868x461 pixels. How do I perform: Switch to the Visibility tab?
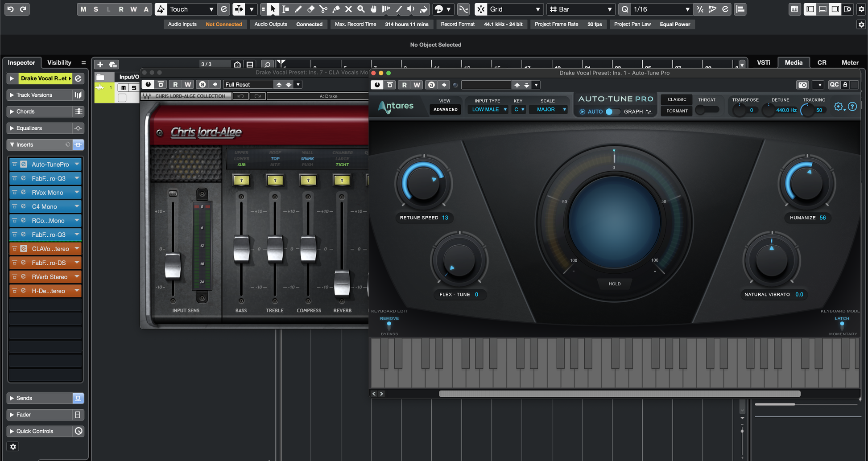(59, 63)
